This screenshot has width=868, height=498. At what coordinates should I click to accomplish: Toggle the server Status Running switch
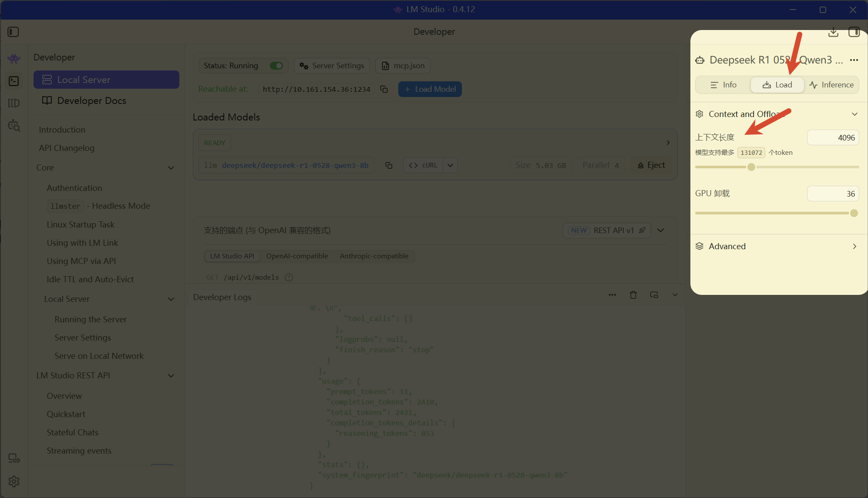tap(276, 66)
